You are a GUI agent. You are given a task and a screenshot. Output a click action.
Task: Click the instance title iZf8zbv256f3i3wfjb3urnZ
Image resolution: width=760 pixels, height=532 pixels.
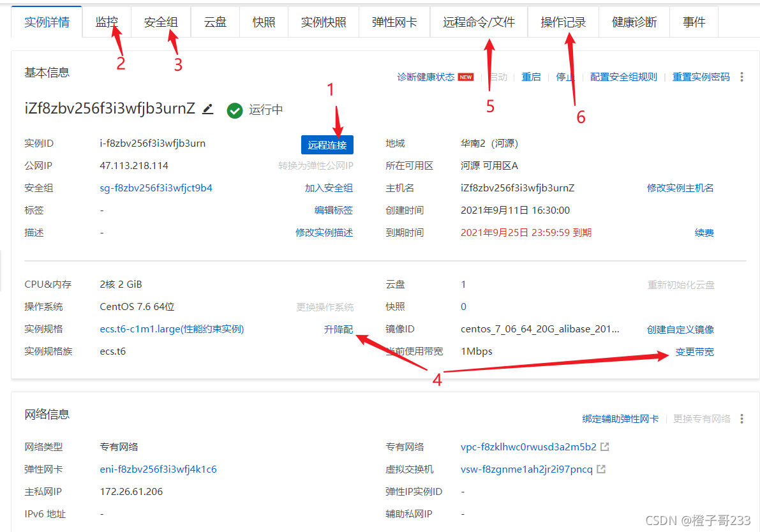(110, 108)
